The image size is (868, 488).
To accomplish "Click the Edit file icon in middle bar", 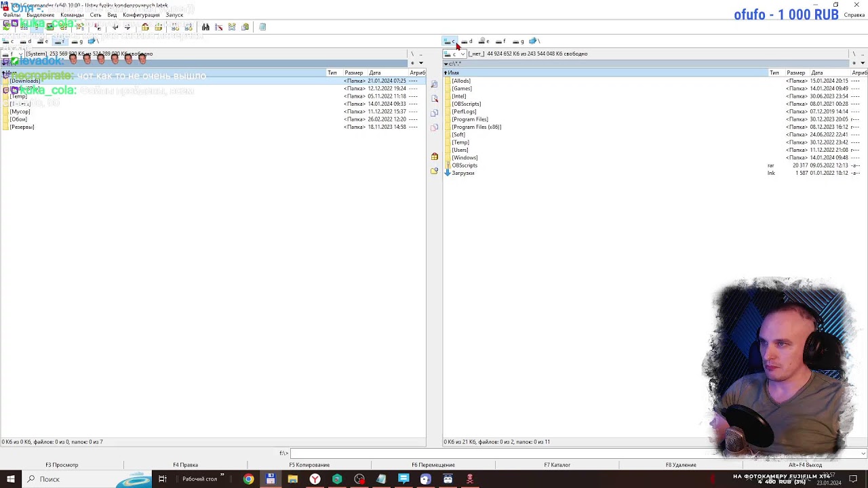I will tap(435, 98).
